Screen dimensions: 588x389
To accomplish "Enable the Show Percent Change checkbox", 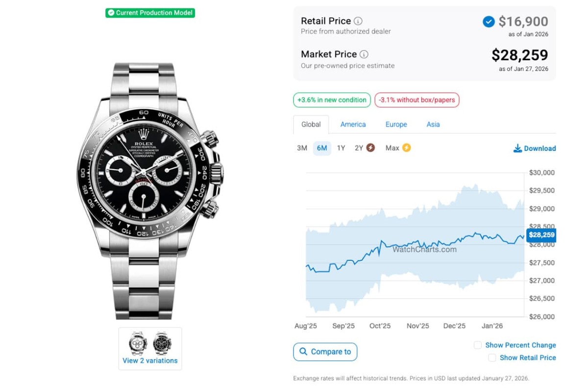I will (478, 345).
